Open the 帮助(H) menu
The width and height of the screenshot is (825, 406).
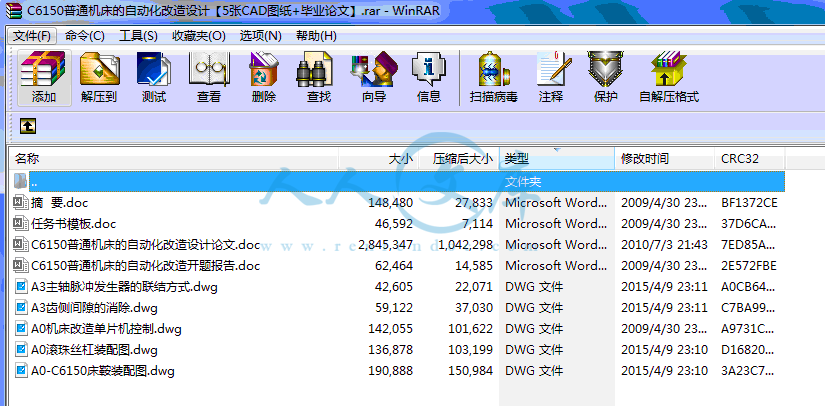coord(316,36)
